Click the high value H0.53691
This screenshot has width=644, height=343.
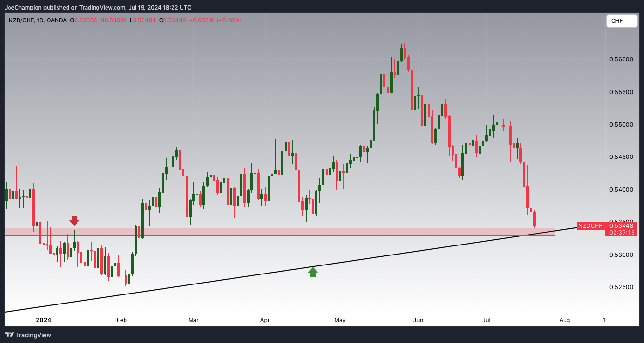(113, 20)
